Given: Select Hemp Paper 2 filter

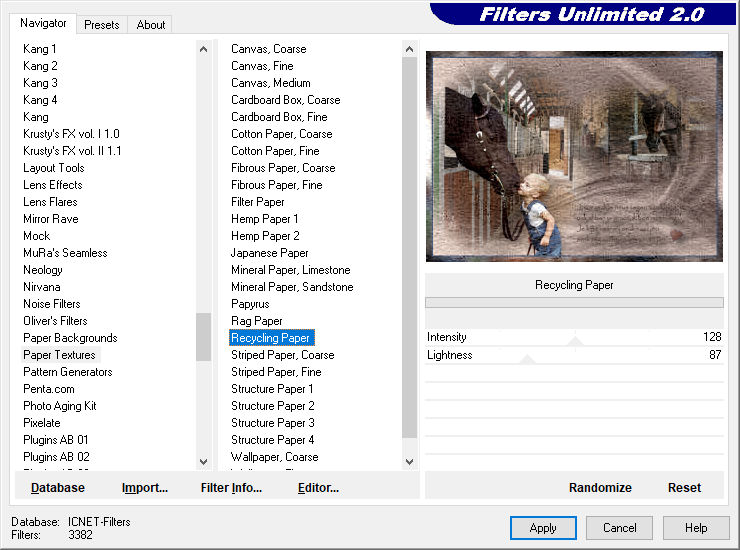Looking at the screenshot, I should (265, 236).
